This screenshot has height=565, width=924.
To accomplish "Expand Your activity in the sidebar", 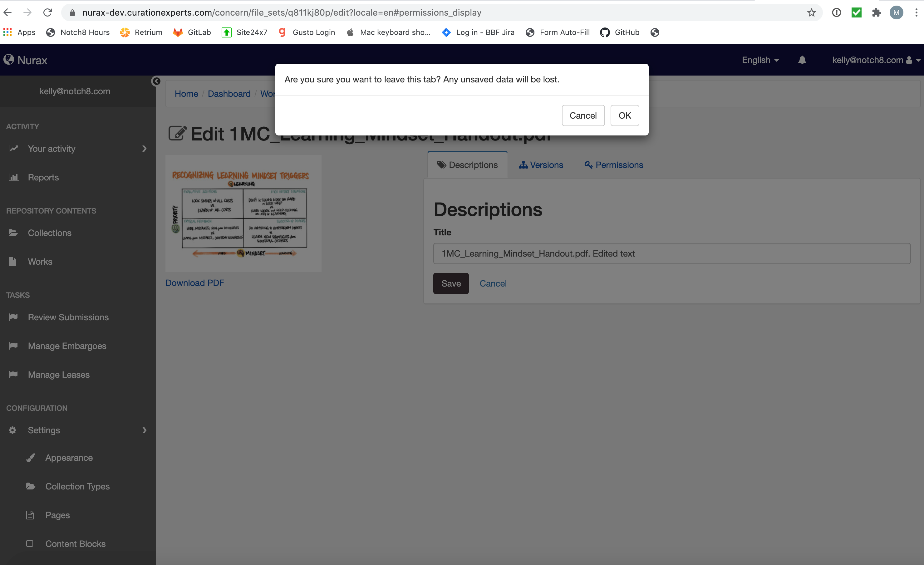I will coord(78,149).
